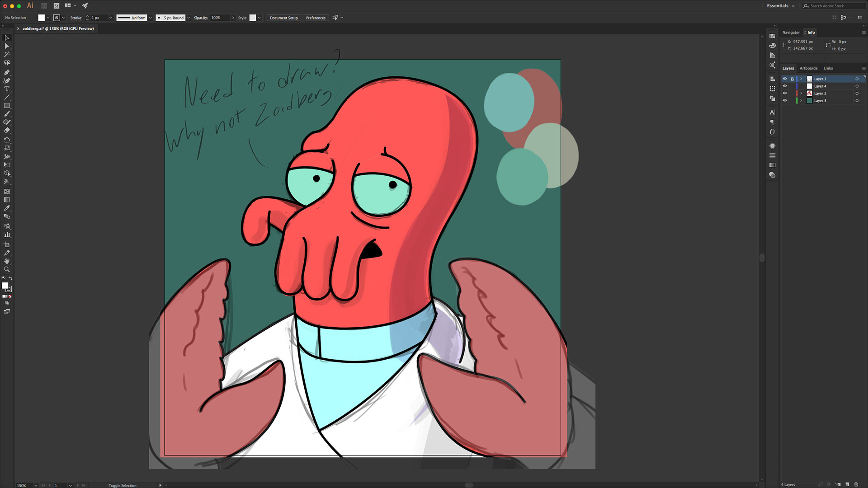Expand Layer 2 contents
The width and height of the screenshot is (868, 488).
click(801, 94)
